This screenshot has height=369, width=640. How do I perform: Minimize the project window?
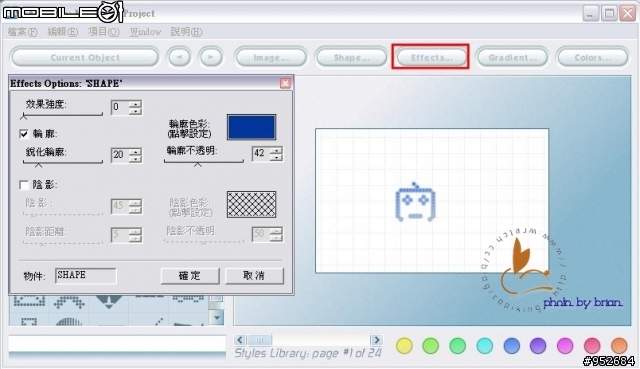[x=590, y=13]
